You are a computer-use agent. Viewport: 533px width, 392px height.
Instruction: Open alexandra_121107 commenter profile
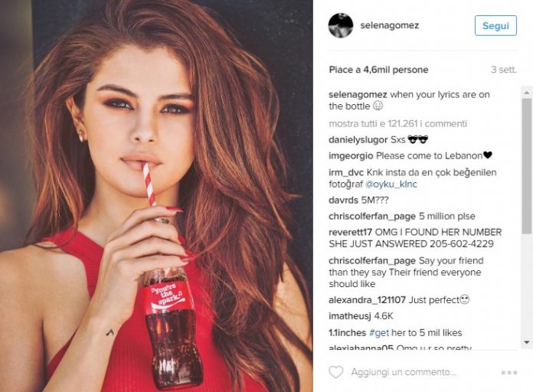(x=367, y=300)
